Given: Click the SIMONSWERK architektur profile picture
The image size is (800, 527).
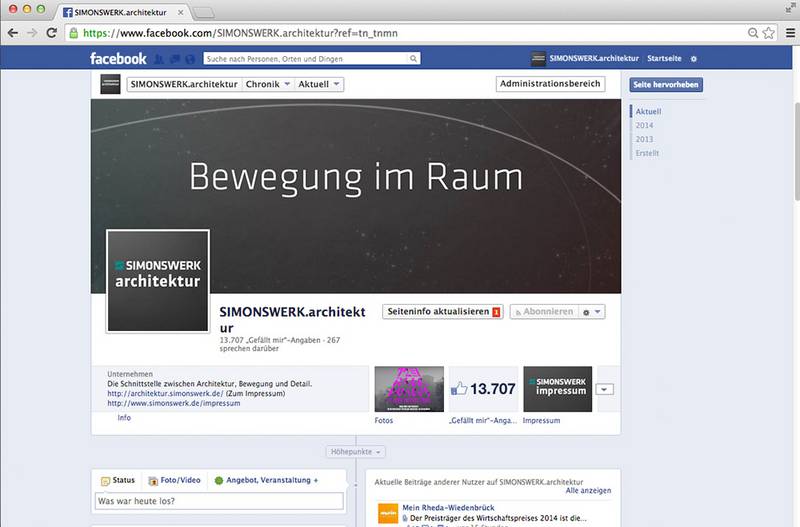Looking at the screenshot, I should (x=158, y=281).
